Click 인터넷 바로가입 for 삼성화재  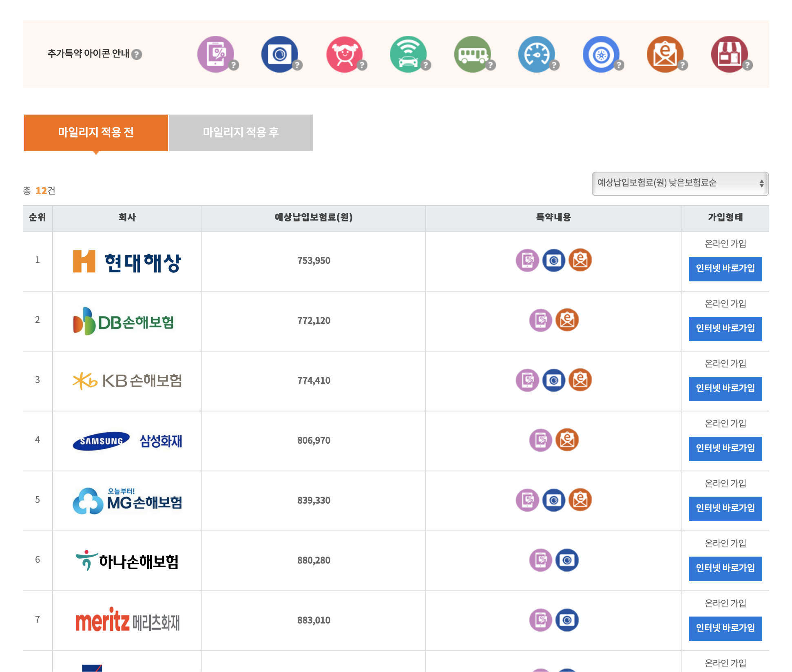pyautogui.click(x=725, y=449)
